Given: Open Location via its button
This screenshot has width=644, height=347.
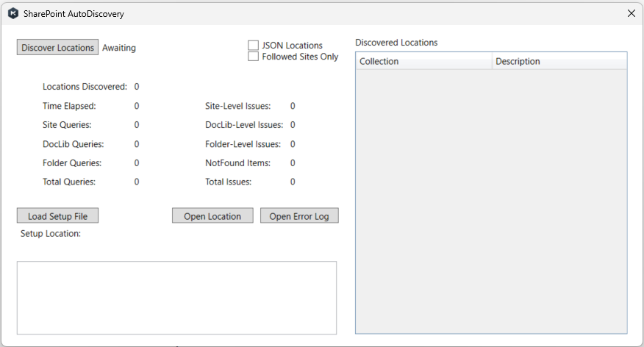Looking at the screenshot, I should pos(212,216).
